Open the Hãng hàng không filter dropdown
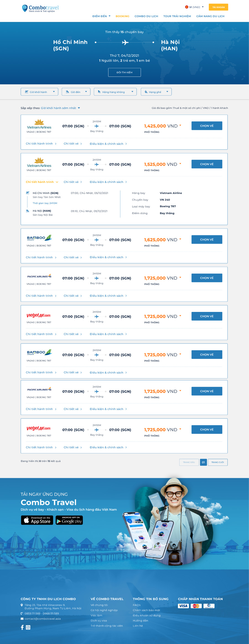The width and height of the screenshot is (249, 644). tap(115, 92)
